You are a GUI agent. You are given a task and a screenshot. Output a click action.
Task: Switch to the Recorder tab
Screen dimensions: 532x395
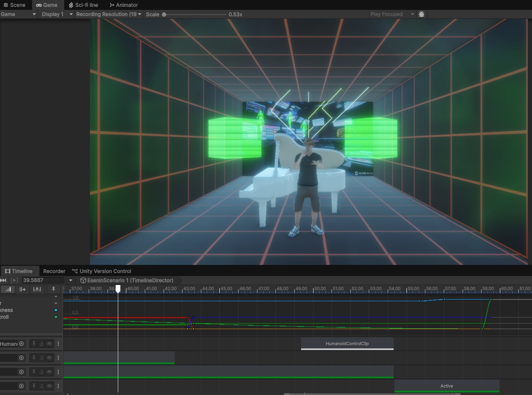[x=54, y=271]
